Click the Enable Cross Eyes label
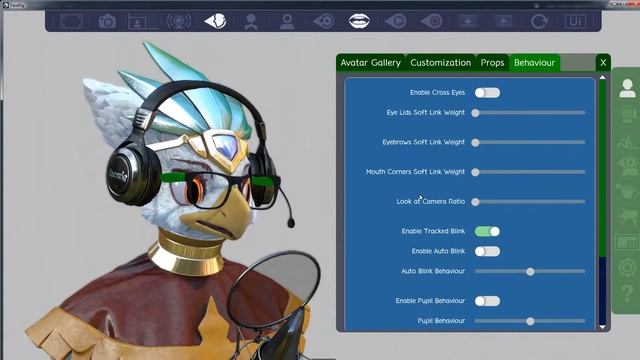This screenshot has height=360, width=640. [x=438, y=93]
